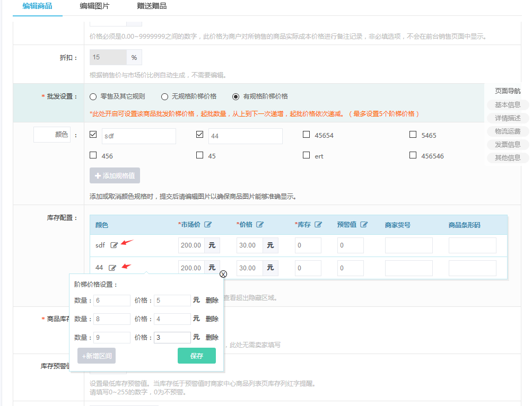Screen dimensions: 532x406
Task: Delete the tier row with quantity 8
Action: click(212, 319)
